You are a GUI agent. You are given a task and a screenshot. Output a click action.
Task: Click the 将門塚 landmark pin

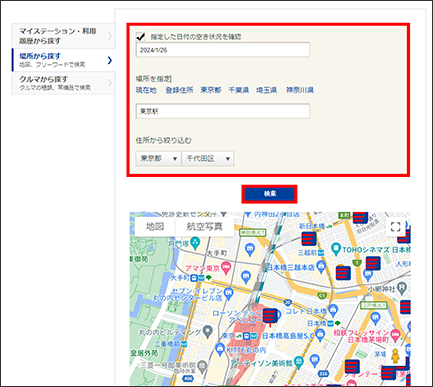pos(196,243)
